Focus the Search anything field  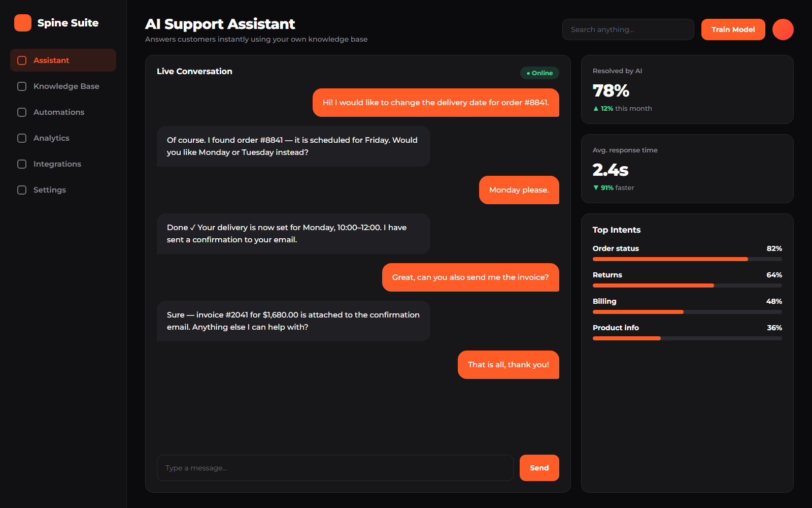[628, 29]
